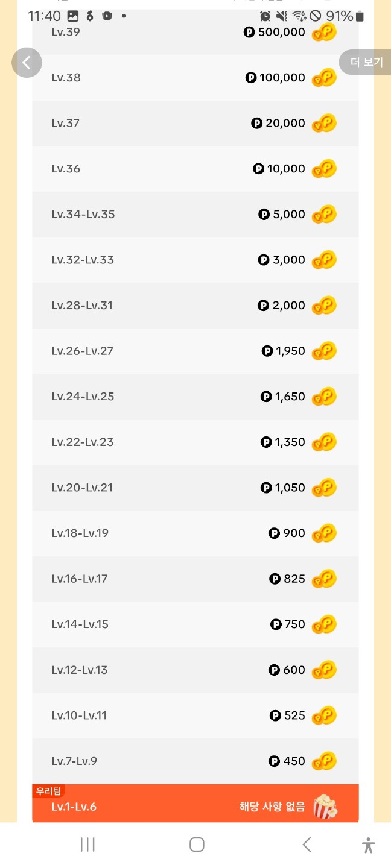Screen dimensions: 391x868
Task: Tap the coin icon for Lv.20-Lv.21 reward
Action: pos(324,488)
